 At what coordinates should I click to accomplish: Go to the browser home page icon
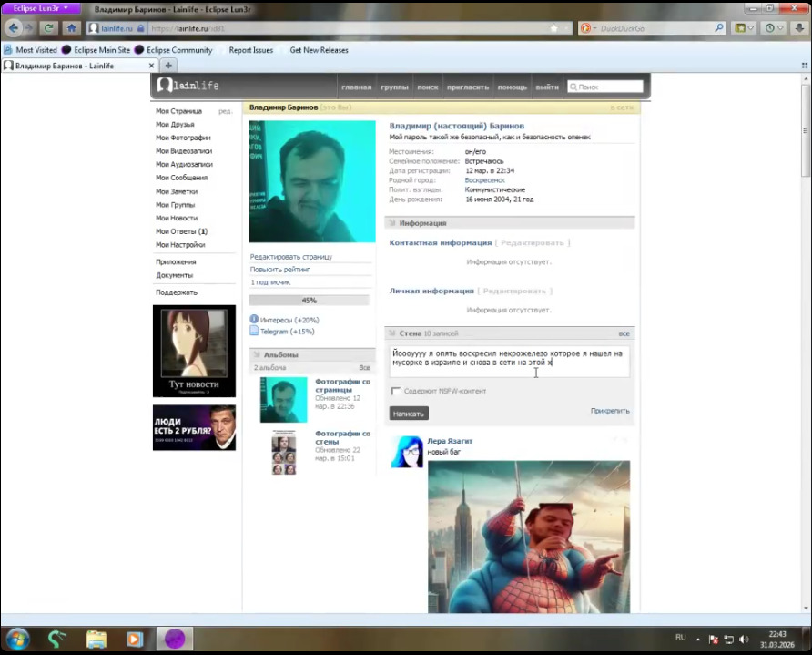(x=71, y=28)
